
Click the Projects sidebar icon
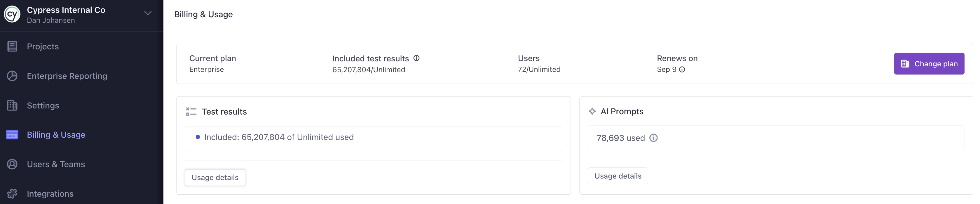click(x=12, y=46)
